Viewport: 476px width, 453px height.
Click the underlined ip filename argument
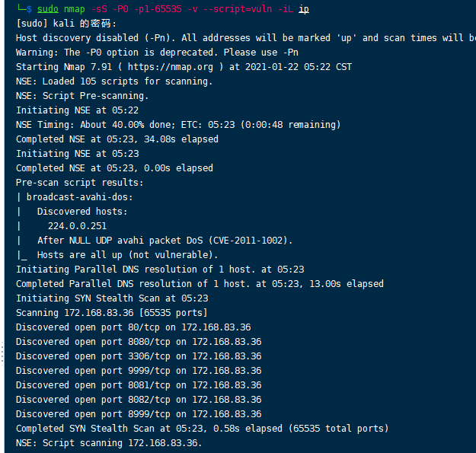tap(304, 9)
